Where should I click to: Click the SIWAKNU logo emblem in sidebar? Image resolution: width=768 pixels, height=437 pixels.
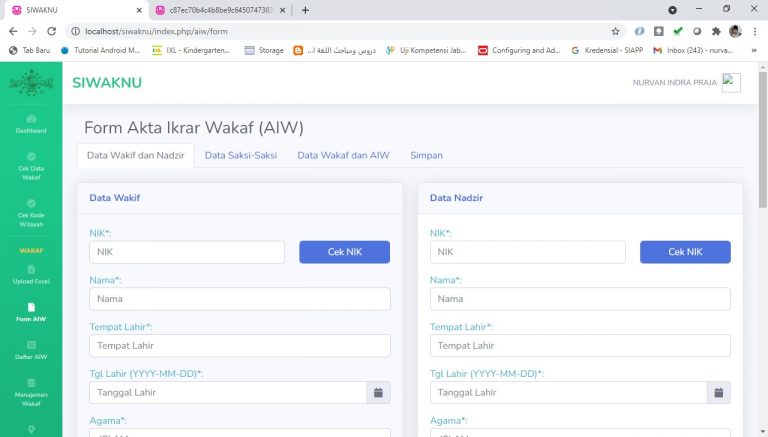[31, 82]
